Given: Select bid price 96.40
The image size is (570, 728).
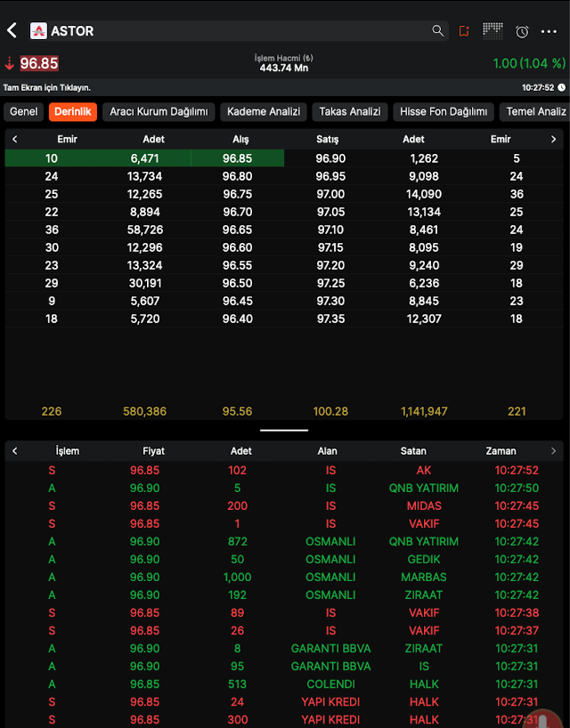Looking at the screenshot, I should (238, 319).
